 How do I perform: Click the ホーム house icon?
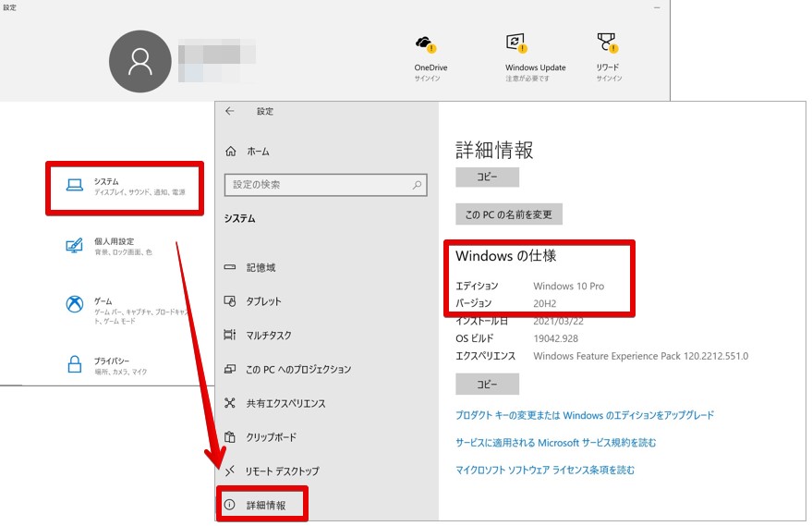coord(230,152)
